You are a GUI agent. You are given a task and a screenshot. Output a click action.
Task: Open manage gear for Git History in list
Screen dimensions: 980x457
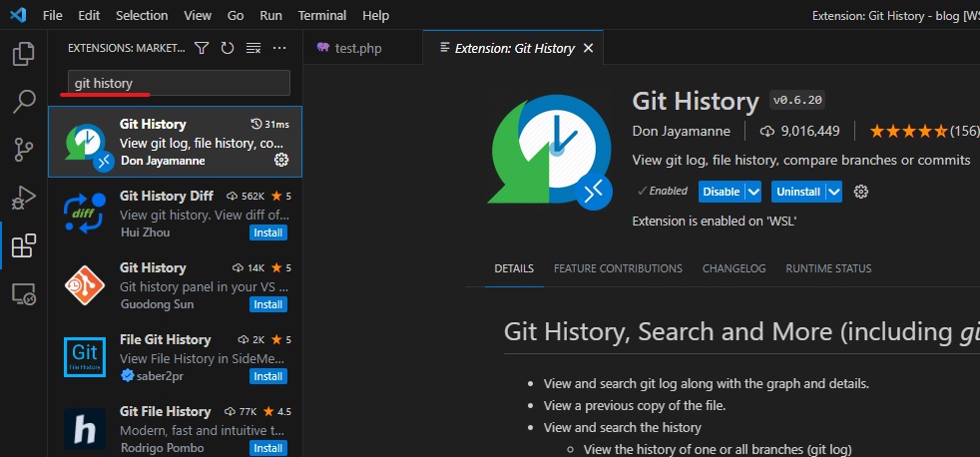point(281,160)
